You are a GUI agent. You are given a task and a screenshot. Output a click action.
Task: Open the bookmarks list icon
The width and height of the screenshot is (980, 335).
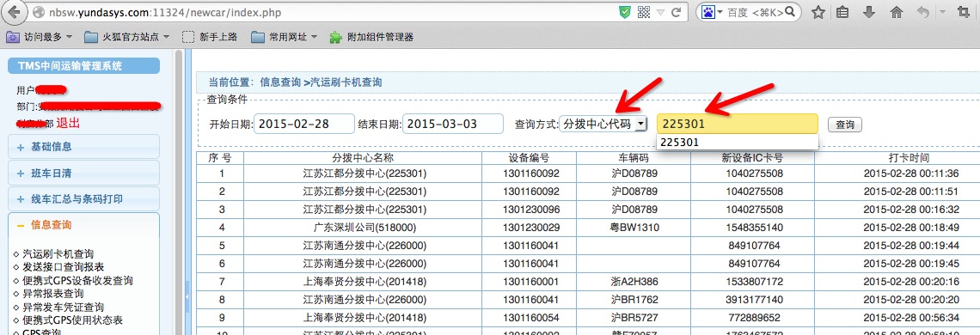[842, 12]
